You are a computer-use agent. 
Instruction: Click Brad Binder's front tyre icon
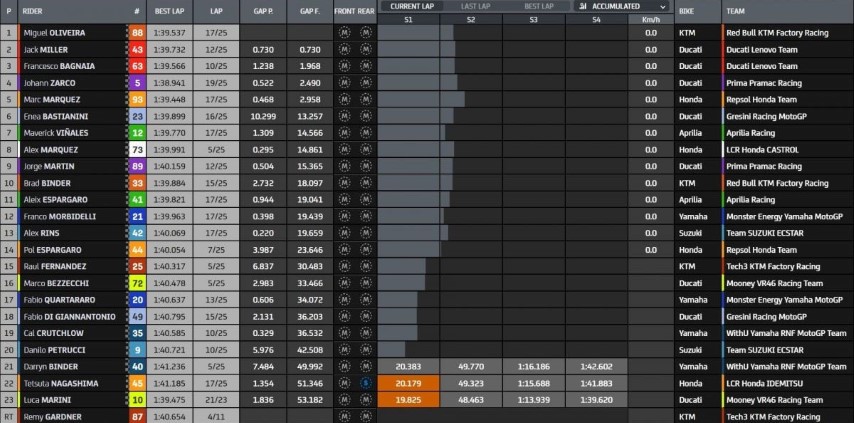tap(343, 183)
